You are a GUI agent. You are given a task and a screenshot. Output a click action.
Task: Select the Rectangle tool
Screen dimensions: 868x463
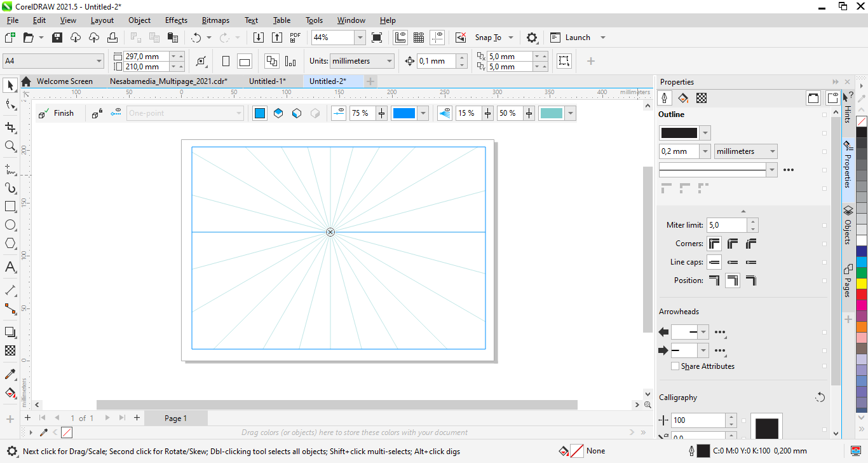[10, 207]
